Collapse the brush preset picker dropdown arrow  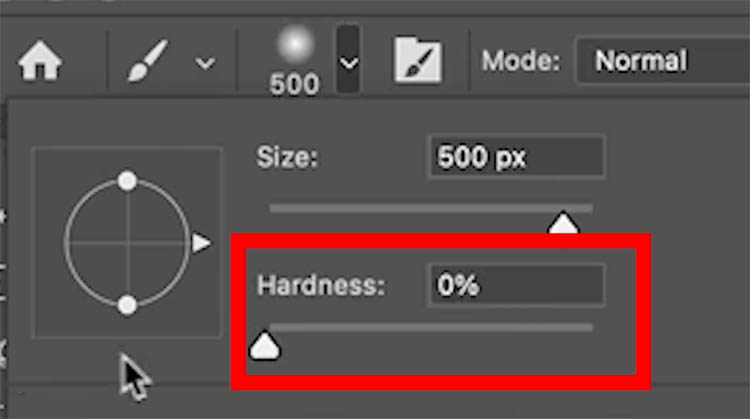pyautogui.click(x=349, y=61)
